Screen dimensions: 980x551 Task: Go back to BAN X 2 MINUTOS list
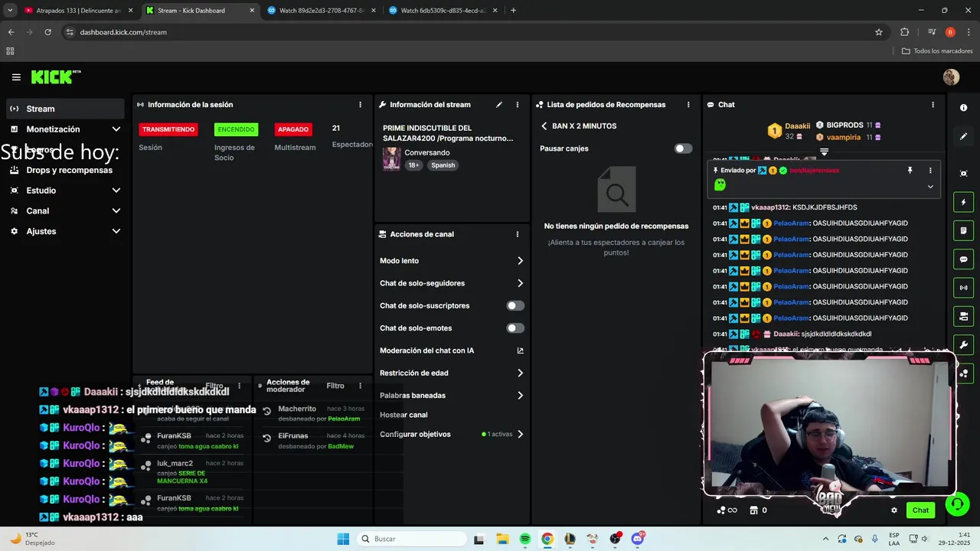coord(544,126)
